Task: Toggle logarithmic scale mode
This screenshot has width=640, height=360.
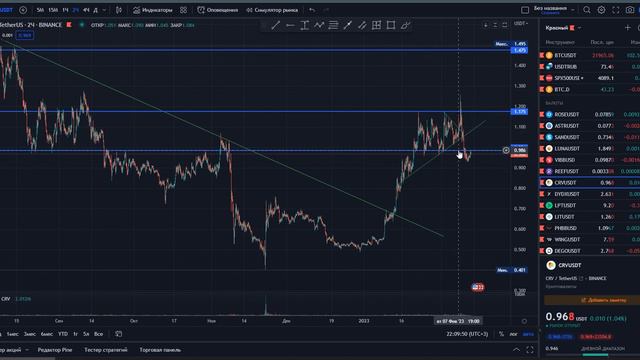Action: pos(513,334)
